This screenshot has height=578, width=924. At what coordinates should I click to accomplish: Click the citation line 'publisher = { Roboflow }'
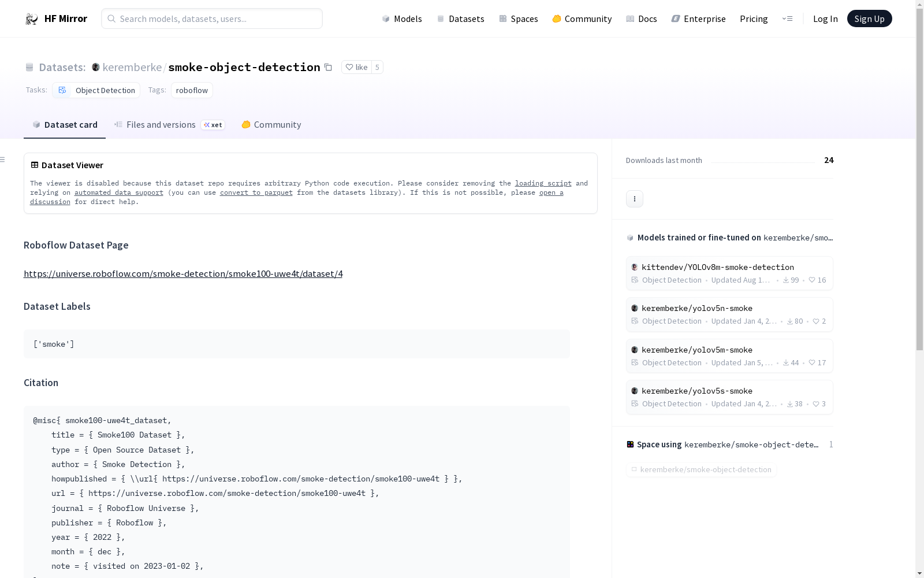point(109,523)
